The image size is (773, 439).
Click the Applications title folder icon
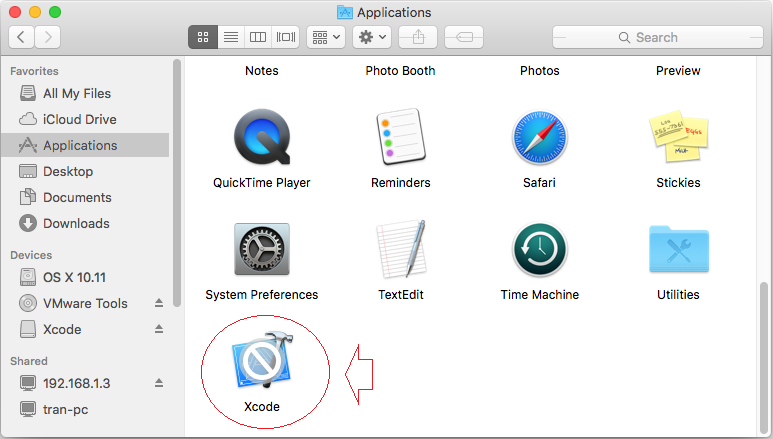pyautogui.click(x=345, y=12)
